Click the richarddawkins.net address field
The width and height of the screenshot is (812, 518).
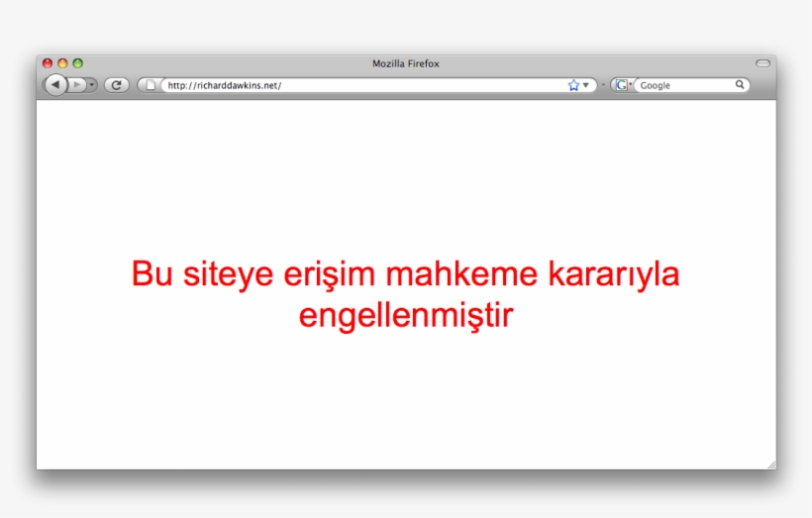click(365, 85)
